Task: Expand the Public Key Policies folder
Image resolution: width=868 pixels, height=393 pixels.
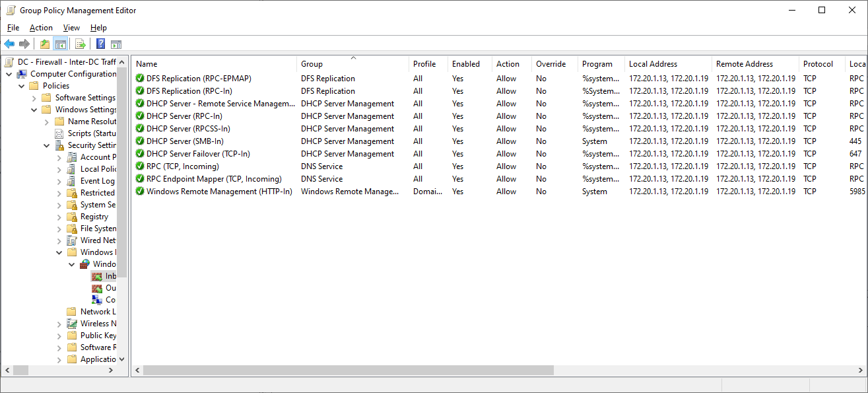Action: pyautogui.click(x=59, y=335)
